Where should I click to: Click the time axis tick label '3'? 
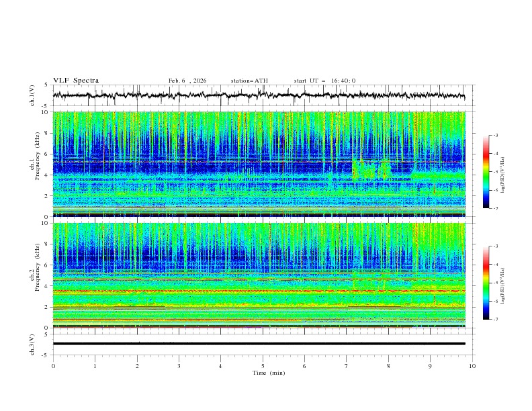[x=179, y=366]
